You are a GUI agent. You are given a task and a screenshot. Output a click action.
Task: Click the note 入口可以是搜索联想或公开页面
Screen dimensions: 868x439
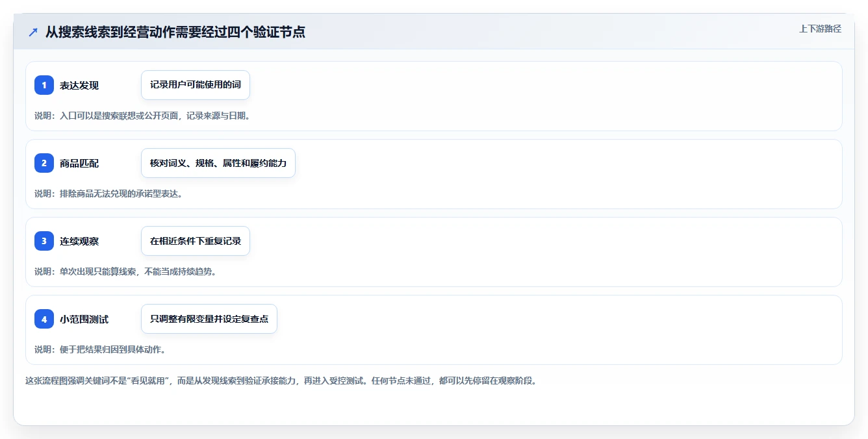click(x=120, y=116)
